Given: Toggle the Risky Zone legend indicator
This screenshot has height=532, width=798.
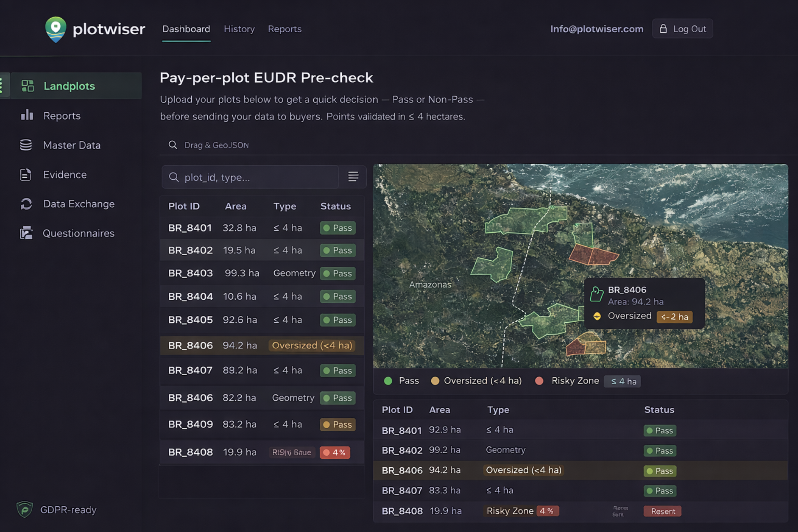Looking at the screenshot, I should [x=540, y=381].
